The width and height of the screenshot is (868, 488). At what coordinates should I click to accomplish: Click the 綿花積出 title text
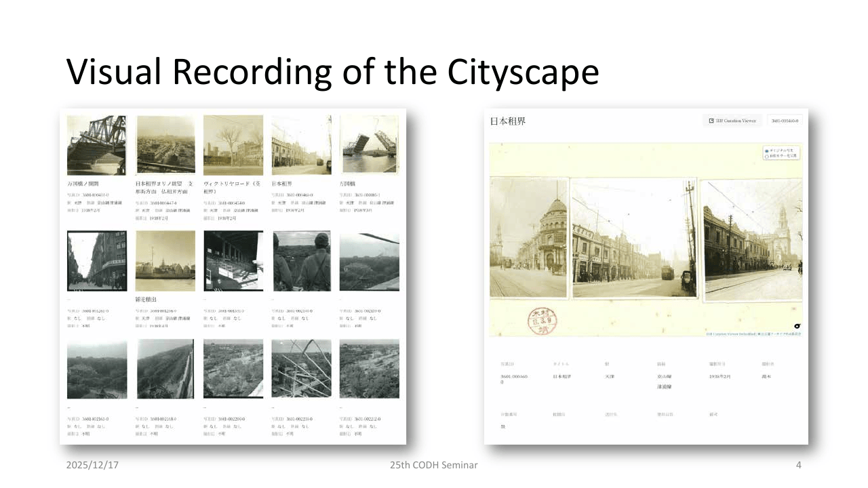(146, 299)
